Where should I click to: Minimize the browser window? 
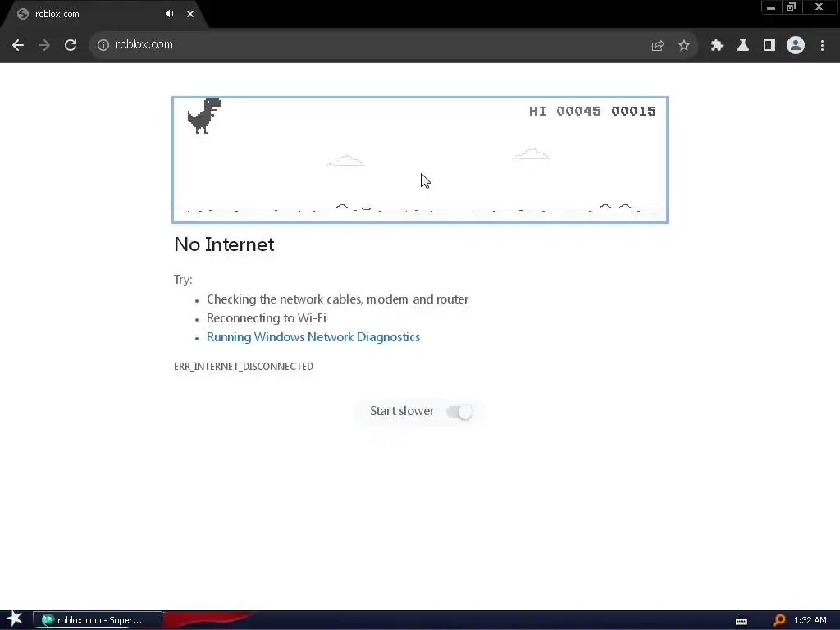coord(771,7)
